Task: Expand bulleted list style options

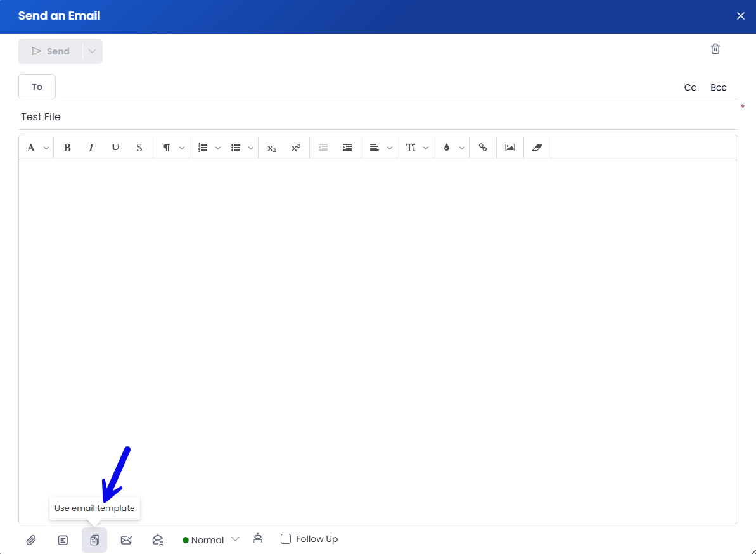Action: click(x=251, y=148)
